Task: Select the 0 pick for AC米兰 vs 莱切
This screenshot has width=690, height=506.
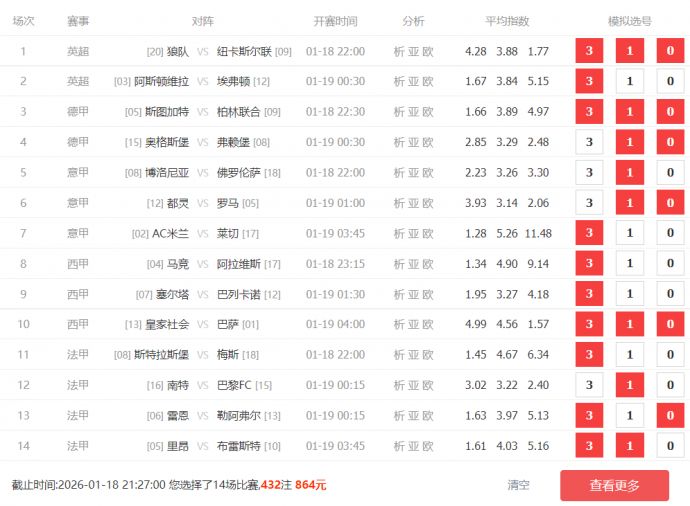Action: pos(670,234)
